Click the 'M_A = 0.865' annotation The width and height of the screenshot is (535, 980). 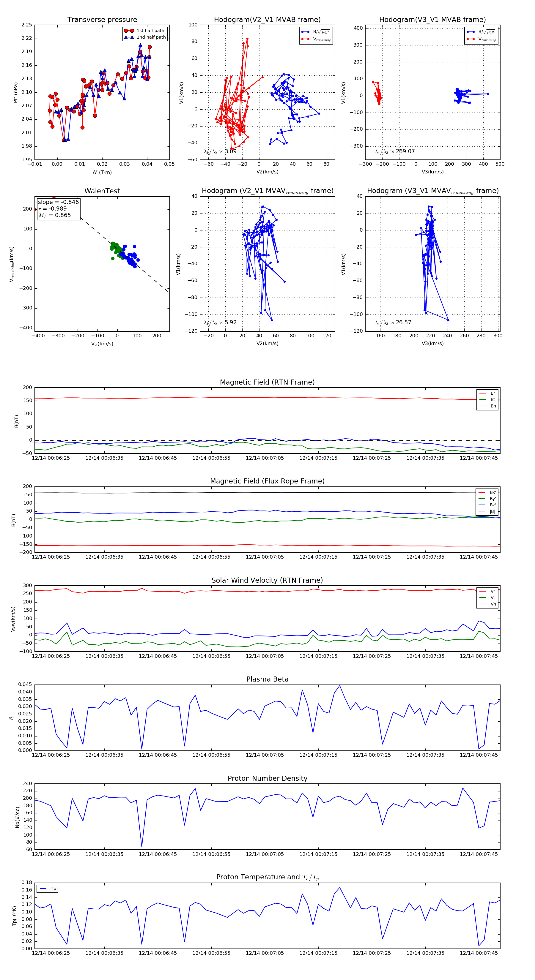[x=54, y=215]
